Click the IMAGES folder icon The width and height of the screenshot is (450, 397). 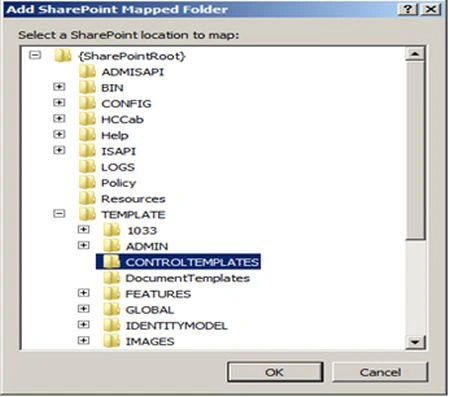112,341
